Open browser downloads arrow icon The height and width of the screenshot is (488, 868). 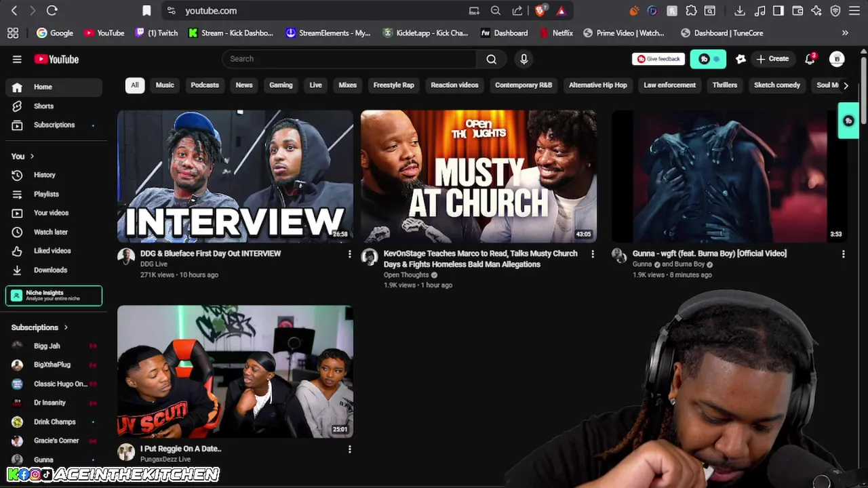740,11
